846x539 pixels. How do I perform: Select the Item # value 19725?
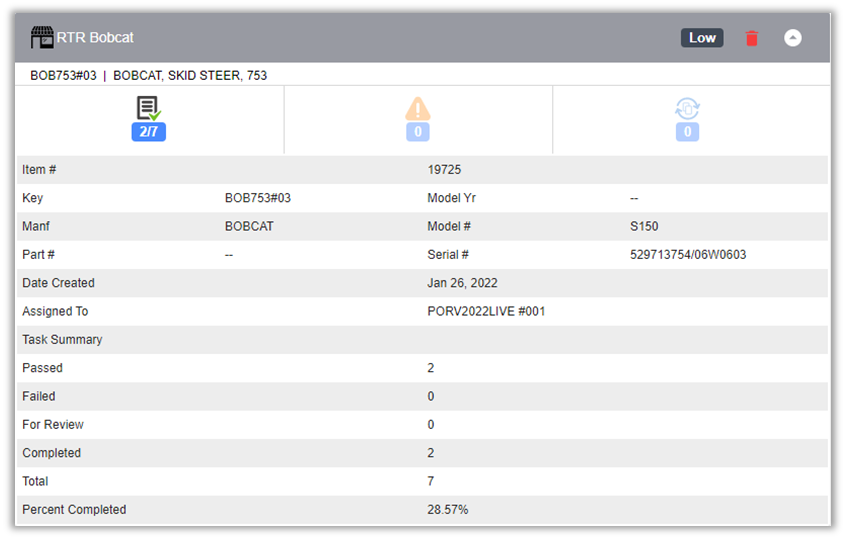(444, 170)
